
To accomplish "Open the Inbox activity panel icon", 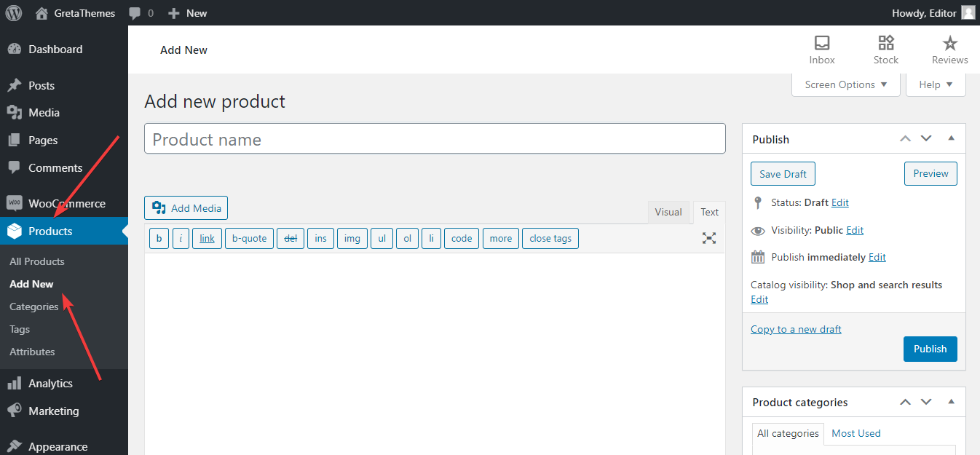I will click(822, 43).
